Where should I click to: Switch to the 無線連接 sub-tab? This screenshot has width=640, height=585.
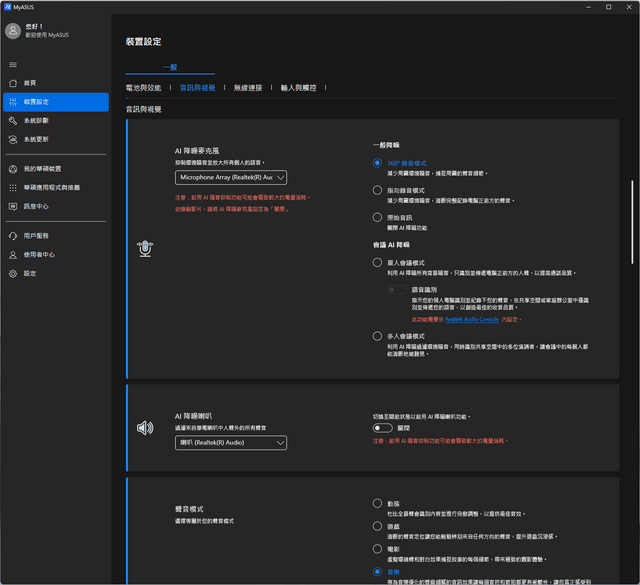[x=248, y=88]
